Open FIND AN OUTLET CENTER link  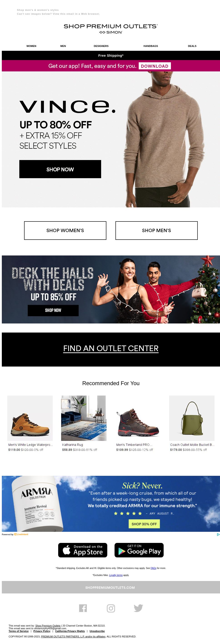click(x=111, y=348)
